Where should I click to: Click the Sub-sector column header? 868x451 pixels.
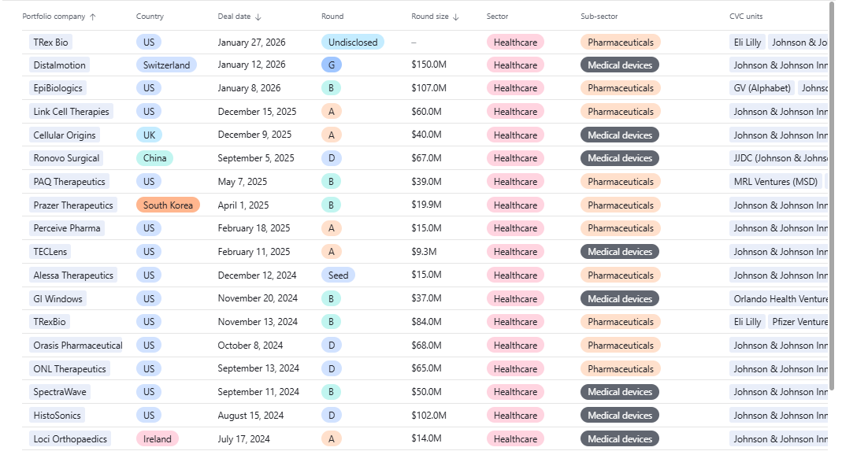pyautogui.click(x=599, y=17)
